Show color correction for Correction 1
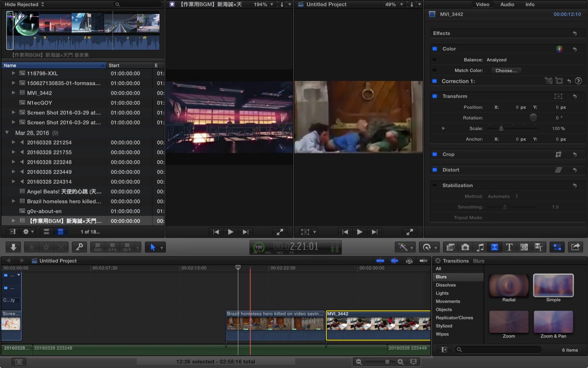 coord(578,81)
